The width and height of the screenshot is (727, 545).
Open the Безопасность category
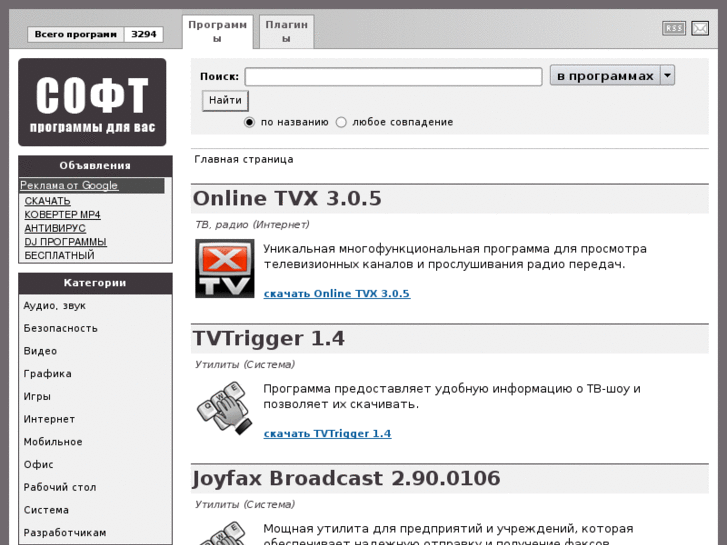tap(61, 328)
